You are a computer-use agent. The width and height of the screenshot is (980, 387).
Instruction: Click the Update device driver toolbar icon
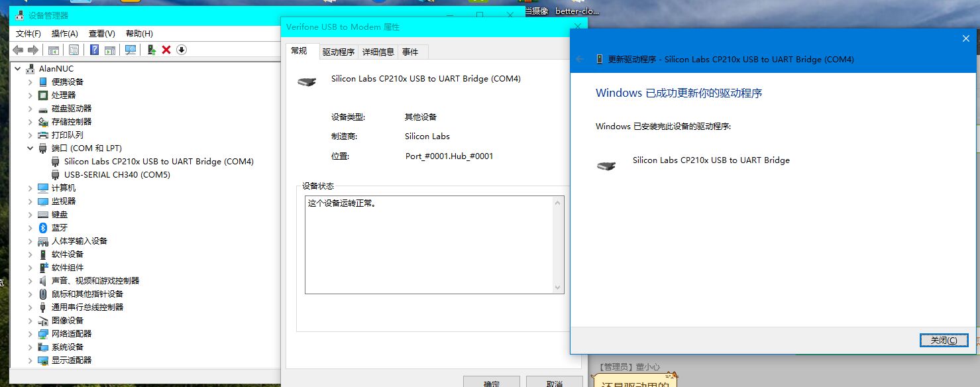(x=152, y=50)
